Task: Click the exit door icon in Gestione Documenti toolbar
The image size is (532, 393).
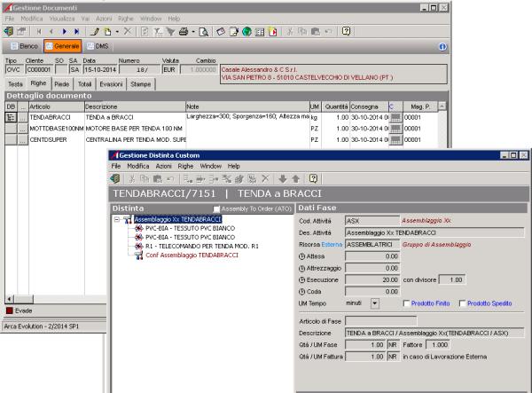Action: 9,32
